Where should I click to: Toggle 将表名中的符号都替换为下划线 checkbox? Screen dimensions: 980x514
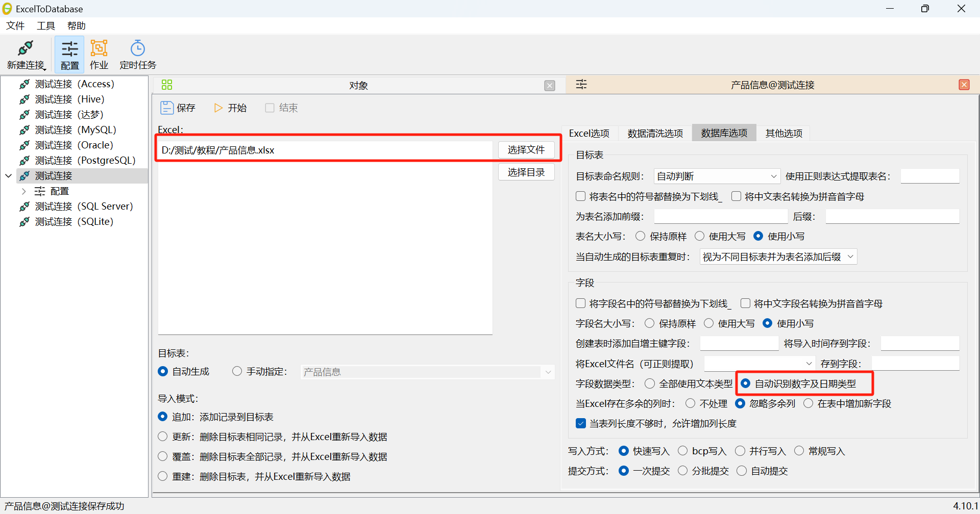pos(580,196)
